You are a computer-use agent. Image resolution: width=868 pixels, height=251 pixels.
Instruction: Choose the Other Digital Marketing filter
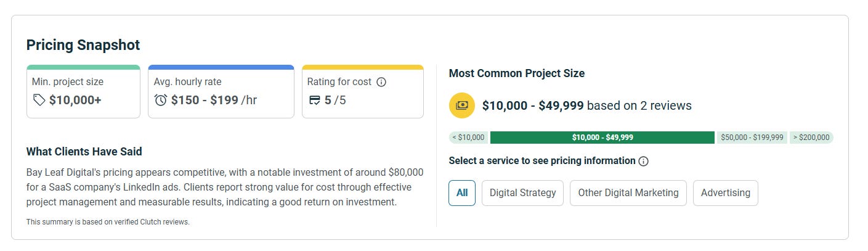pos(628,193)
